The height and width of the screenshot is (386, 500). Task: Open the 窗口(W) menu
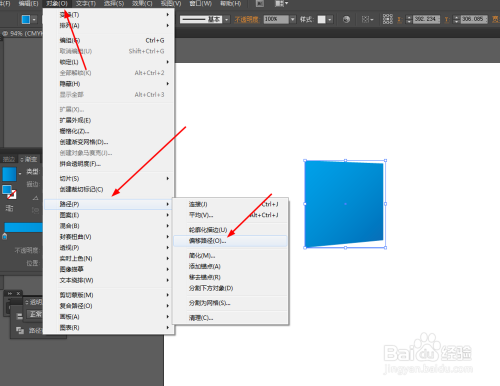point(201,4)
